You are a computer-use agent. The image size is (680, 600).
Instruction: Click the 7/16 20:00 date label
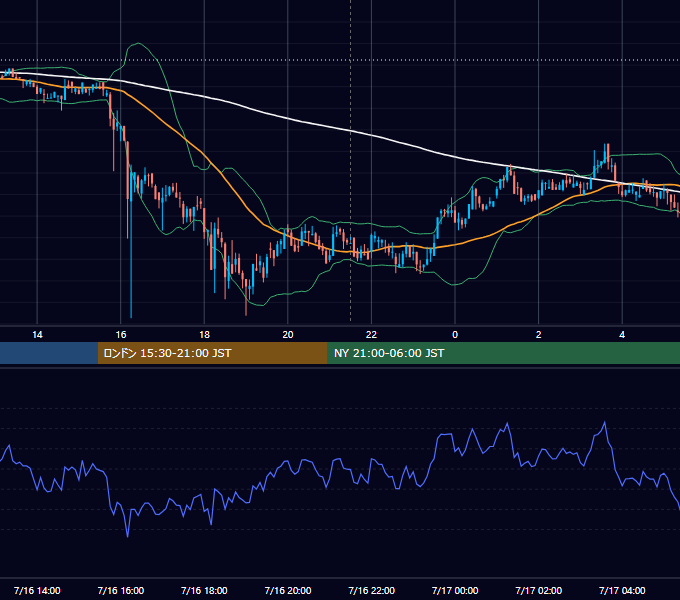point(288,590)
